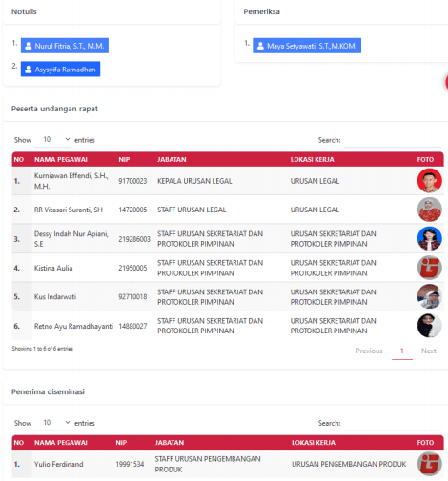
Task: Click NIP 14880027
Action: tap(132, 326)
